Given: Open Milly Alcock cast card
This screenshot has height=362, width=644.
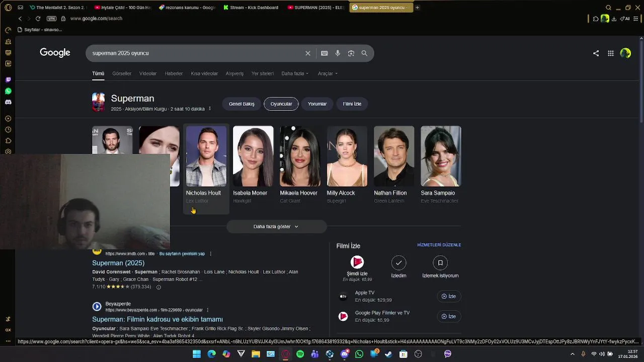Looking at the screenshot, I should (x=347, y=166).
